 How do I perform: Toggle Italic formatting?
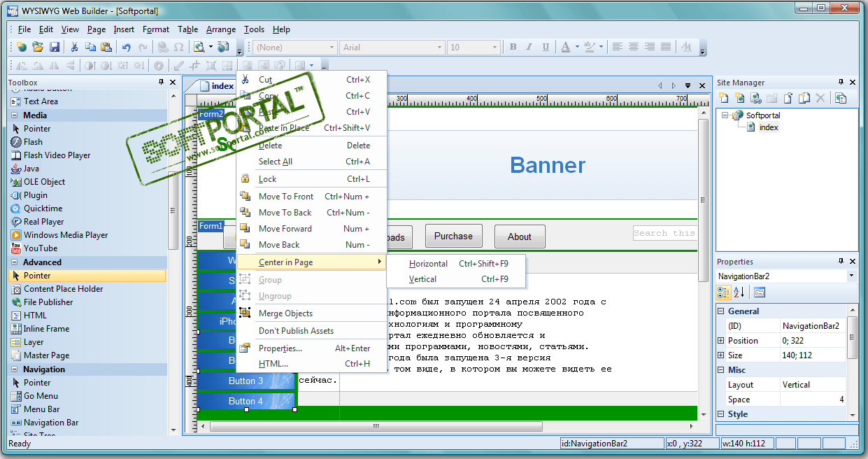[x=529, y=47]
